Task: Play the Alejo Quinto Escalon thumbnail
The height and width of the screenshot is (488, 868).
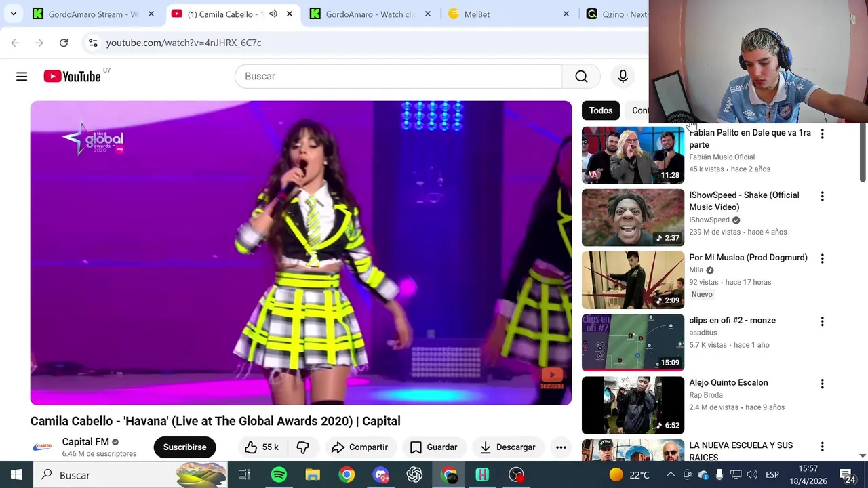Action: pyautogui.click(x=633, y=405)
